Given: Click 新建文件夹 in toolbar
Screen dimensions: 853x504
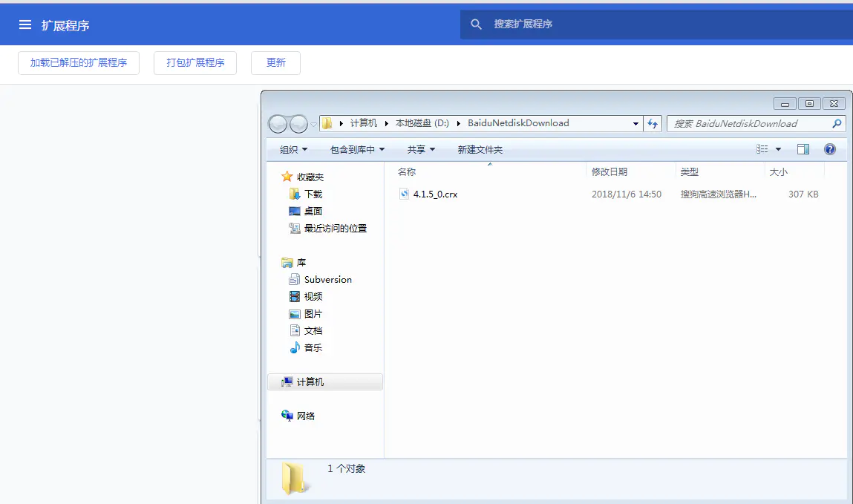Looking at the screenshot, I should (x=480, y=149).
